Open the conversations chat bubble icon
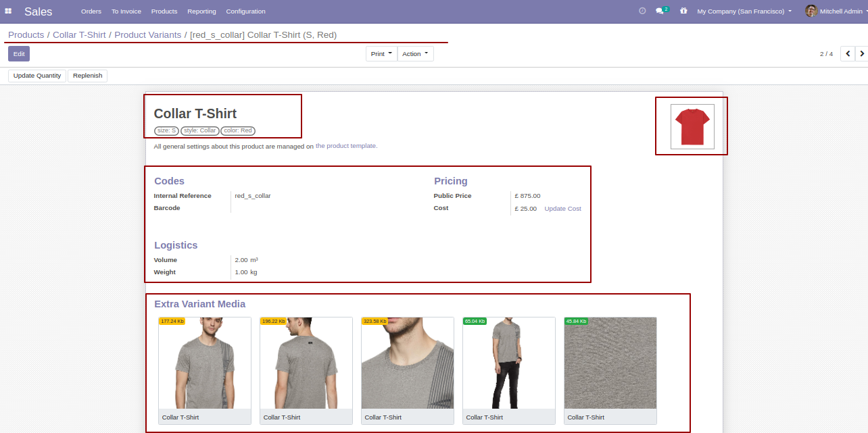868x433 pixels. [x=662, y=11]
